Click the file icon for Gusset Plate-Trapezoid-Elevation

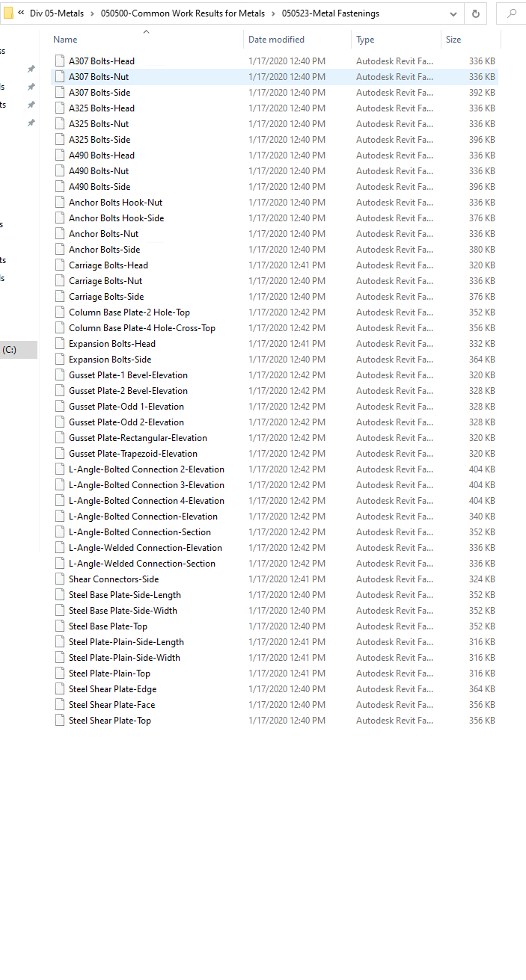pos(60,453)
